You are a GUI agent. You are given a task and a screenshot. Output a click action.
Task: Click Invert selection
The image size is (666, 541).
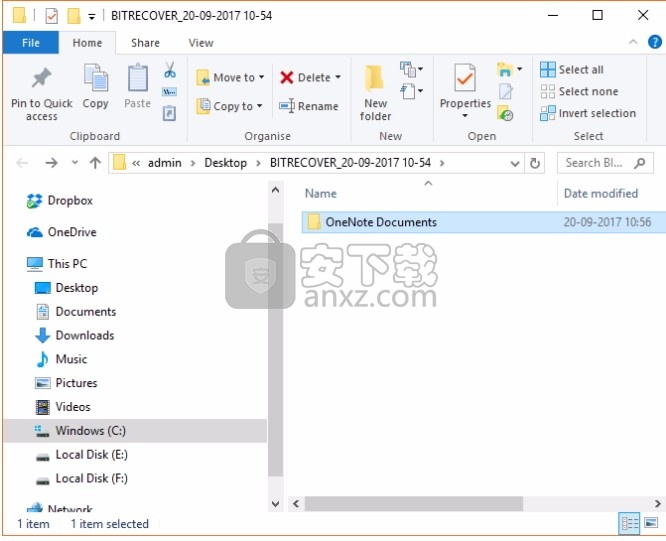point(588,113)
